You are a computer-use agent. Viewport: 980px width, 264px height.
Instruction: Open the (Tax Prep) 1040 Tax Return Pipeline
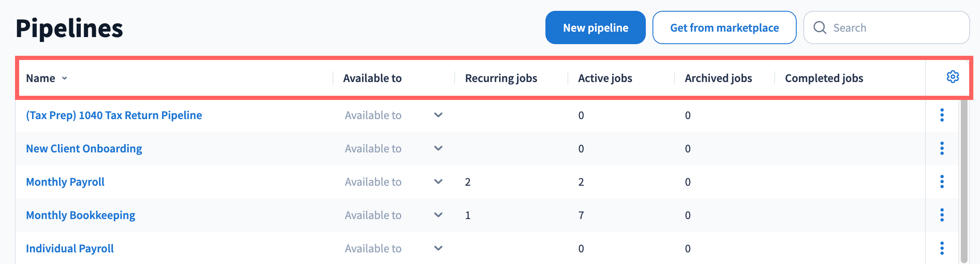point(114,115)
